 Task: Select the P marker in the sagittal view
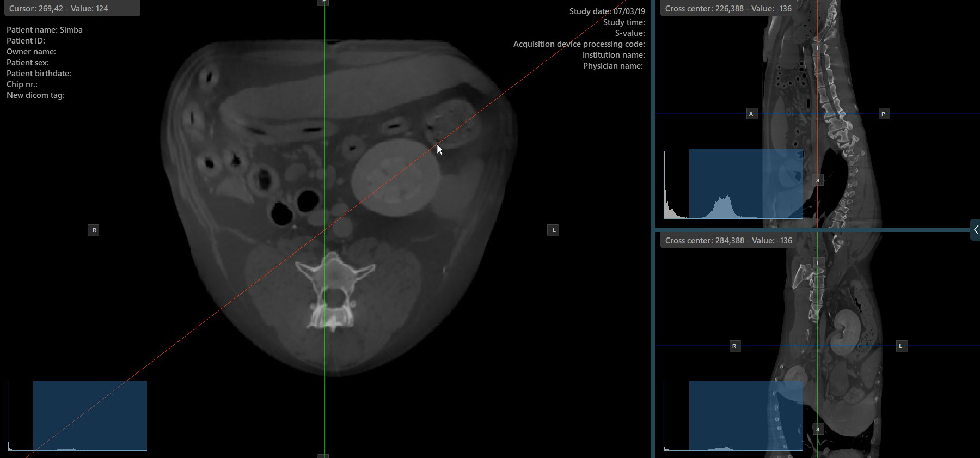coord(883,114)
